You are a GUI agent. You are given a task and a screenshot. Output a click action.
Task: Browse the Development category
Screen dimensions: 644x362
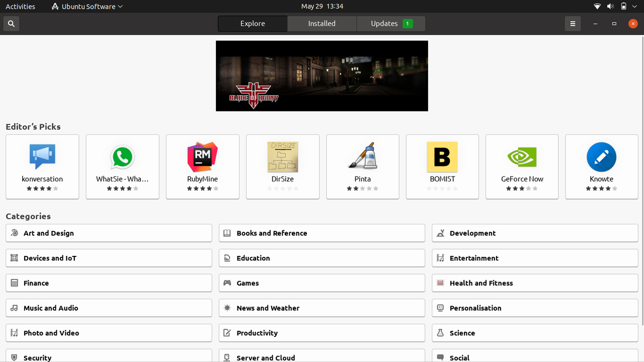(535, 233)
